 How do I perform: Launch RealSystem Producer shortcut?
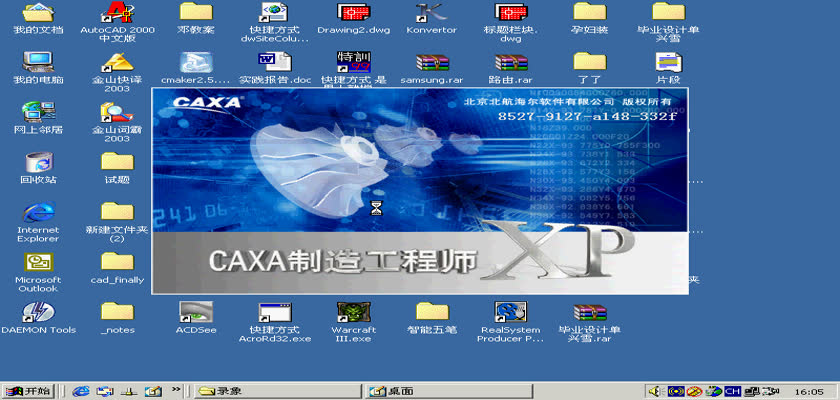(x=511, y=321)
